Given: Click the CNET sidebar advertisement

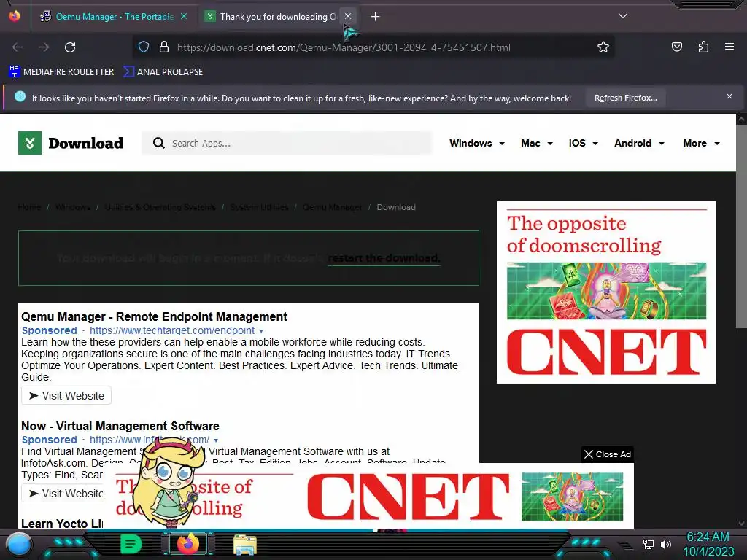Looking at the screenshot, I should (x=606, y=292).
